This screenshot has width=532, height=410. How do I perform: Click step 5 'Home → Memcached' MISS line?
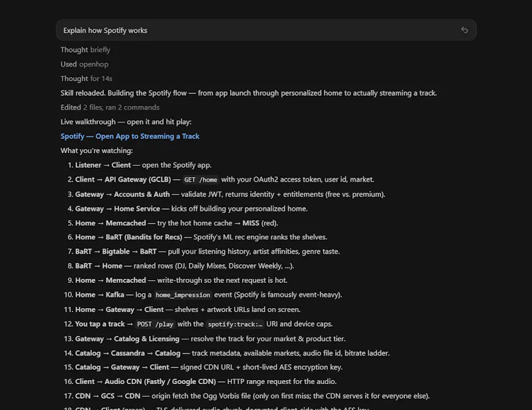click(176, 223)
